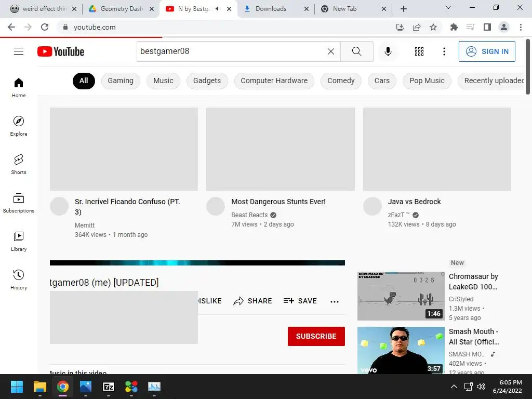
Task: Open a new browser tab
Action: (x=403, y=9)
